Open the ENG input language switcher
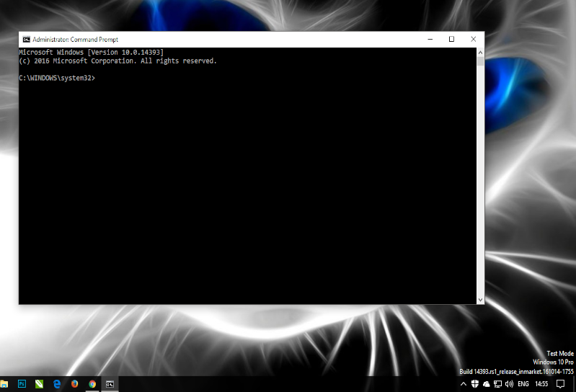Screen dimensions: 576x392 point(523,384)
